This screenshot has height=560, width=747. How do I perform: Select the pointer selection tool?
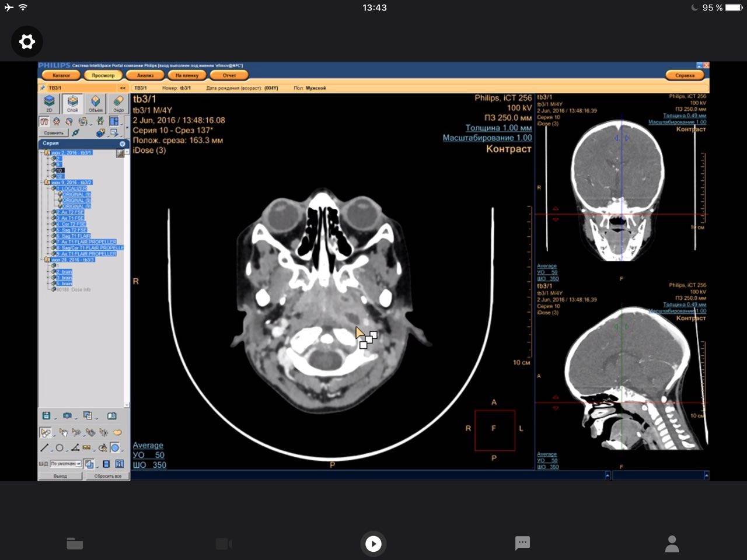click(x=45, y=432)
